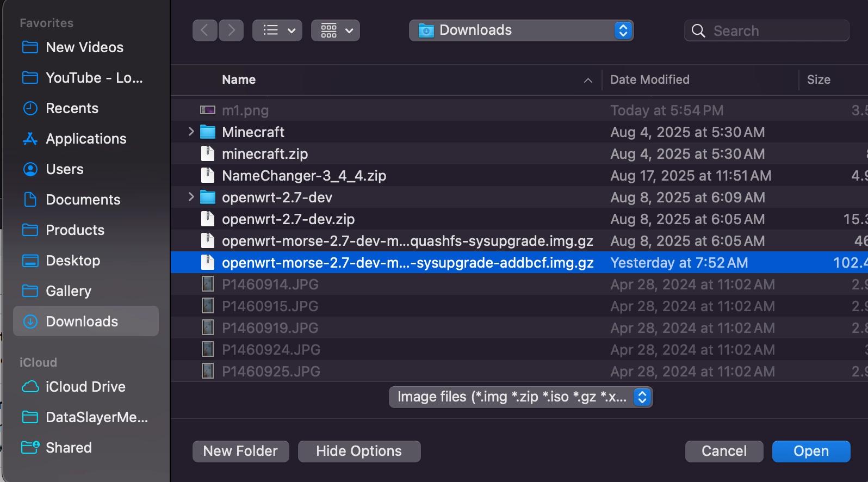Select the Minecraft folder icon

[208, 132]
